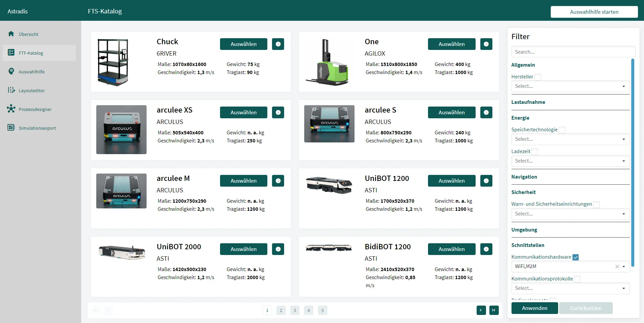The image size is (644, 323).
Task: Open info for Chuck vehicle
Action: point(278,44)
